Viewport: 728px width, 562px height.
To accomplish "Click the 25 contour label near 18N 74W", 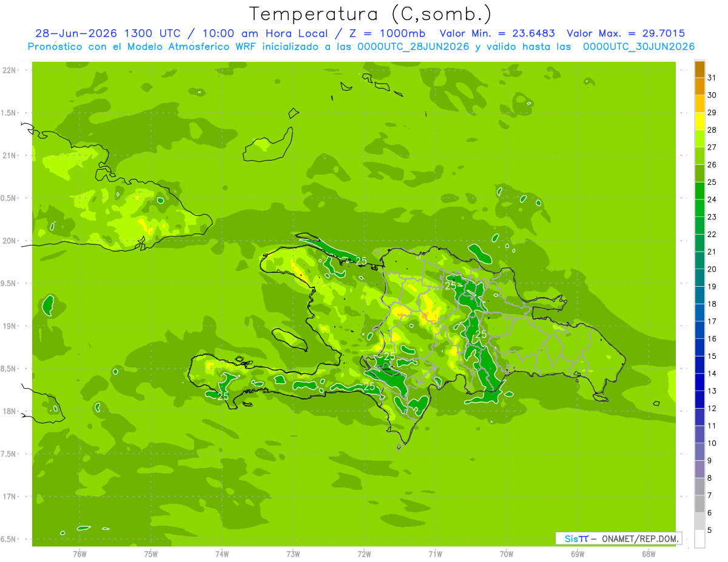I will (223, 396).
